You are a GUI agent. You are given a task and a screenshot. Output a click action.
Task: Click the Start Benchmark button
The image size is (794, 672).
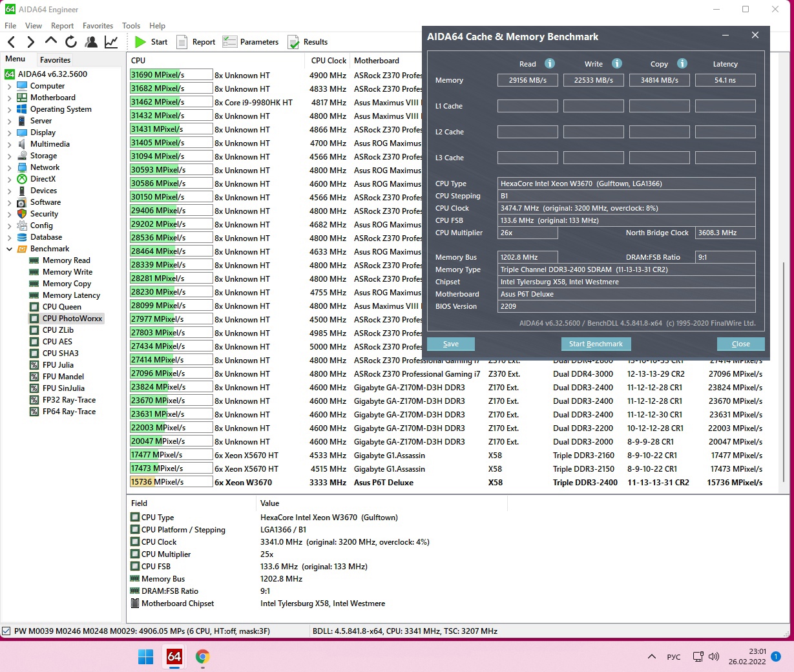tap(596, 344)
